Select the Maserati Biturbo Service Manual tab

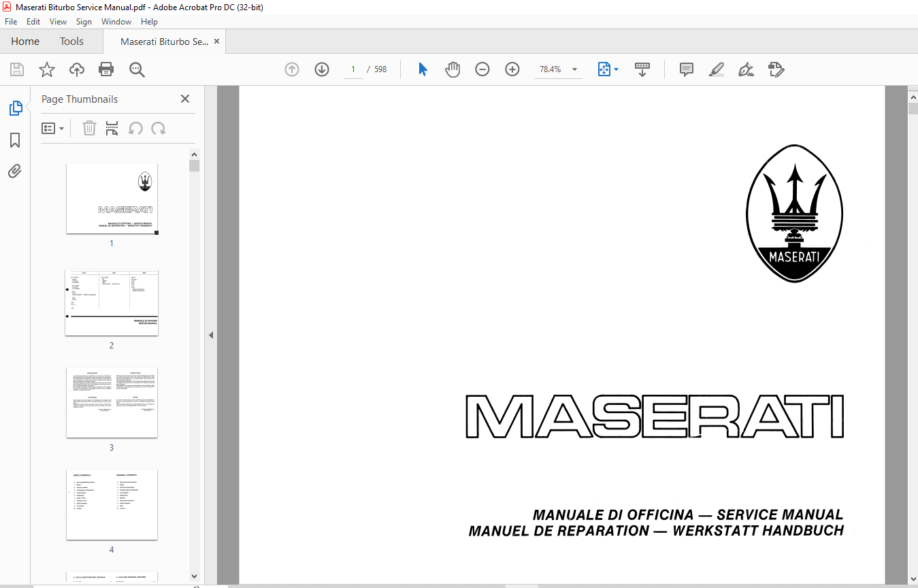164,42
